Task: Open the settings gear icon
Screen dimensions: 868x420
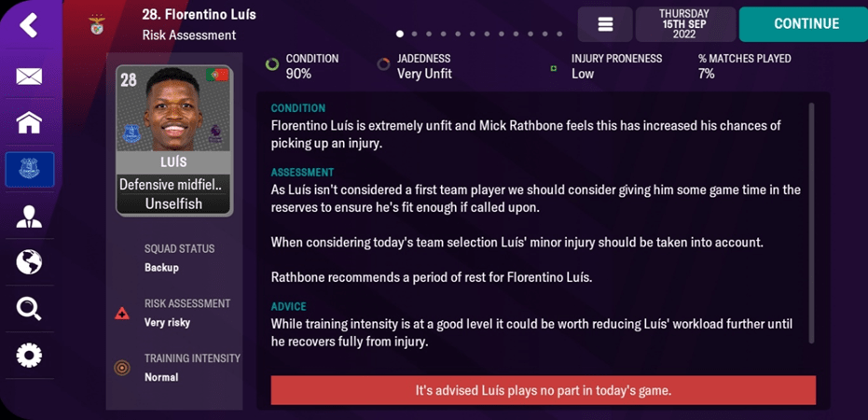Action: point(29,356)
